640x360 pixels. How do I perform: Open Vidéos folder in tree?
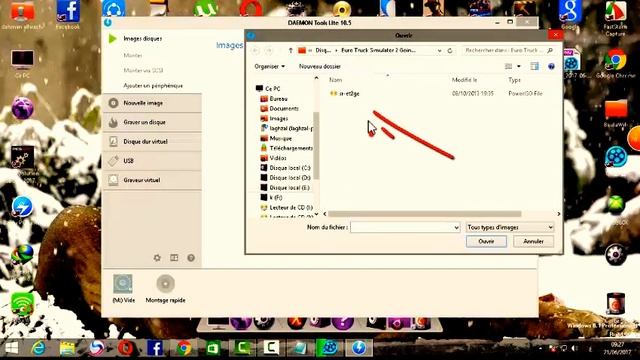pyautogui.click(x=273, y=158)
